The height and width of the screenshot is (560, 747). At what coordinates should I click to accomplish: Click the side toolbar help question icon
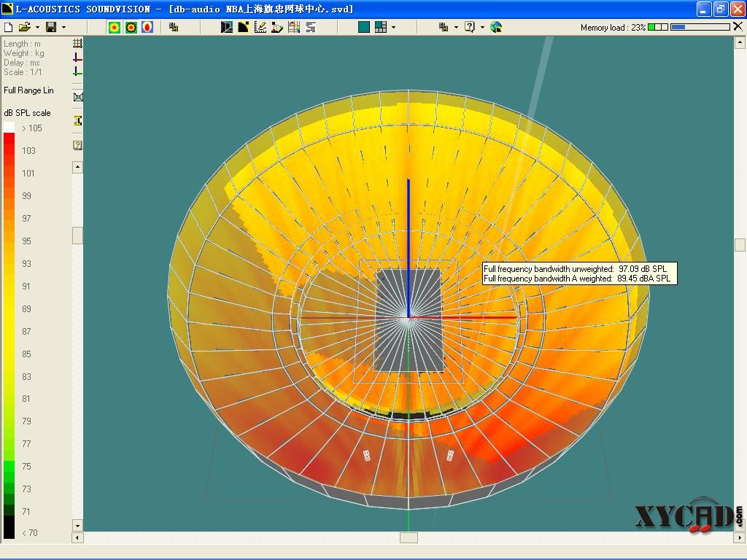click(x=78, y=145)
